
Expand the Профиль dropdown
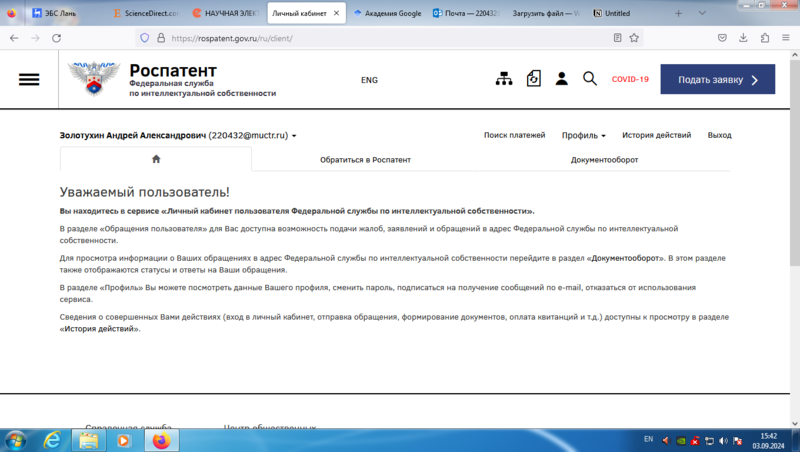[584, 135]
